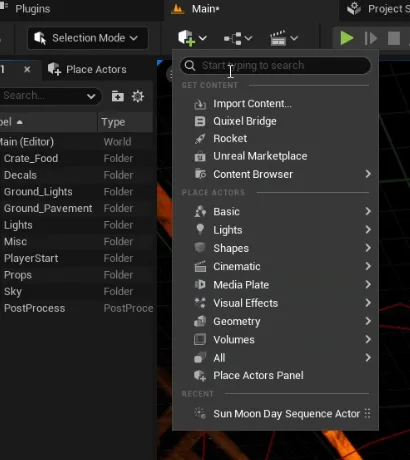410x460 pixels.
Task: Stop simulation with the square button
Action: tap(394, 38)
